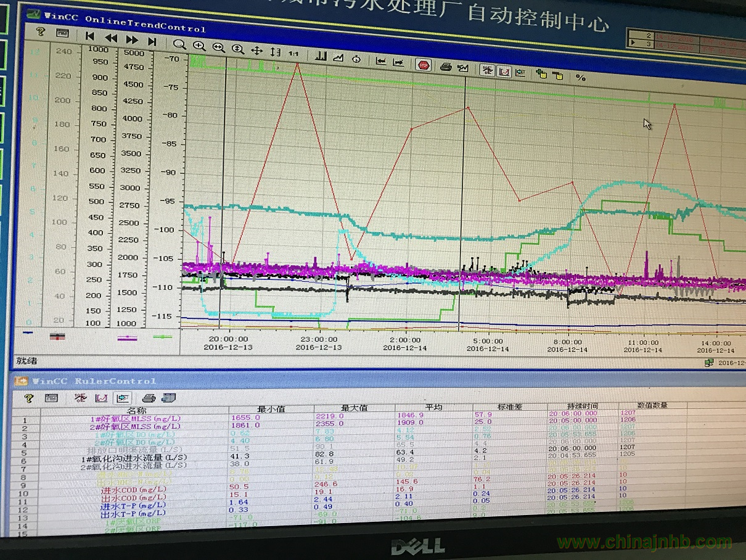Viewport: 746px width, 560px height.
Task: Go to the previous data record
Action: (x=111, y=38)
